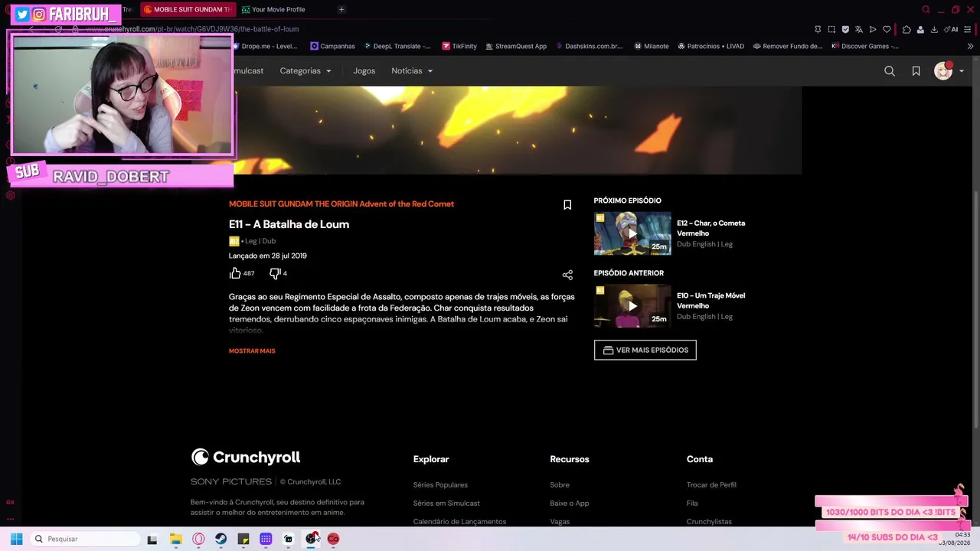Image resolution: width=980 pixels, height=551 pixels.
Task: Open OBS Studio from the taskbar
Action: [311, 540]
